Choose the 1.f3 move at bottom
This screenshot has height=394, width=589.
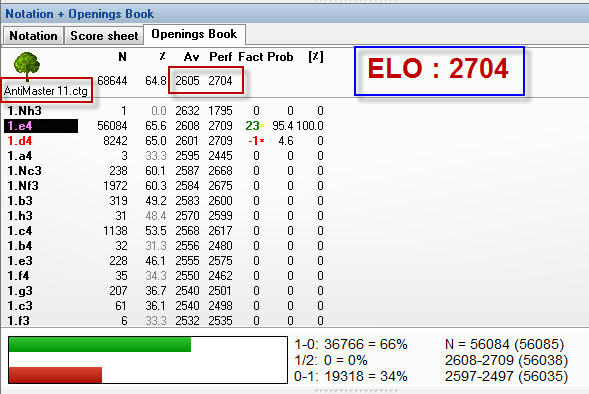coord(18,320)
